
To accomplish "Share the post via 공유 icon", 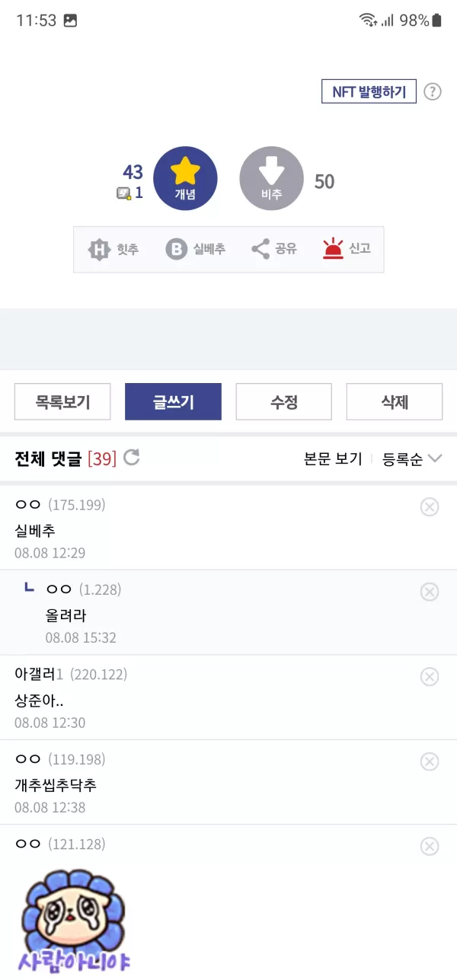I will tap(273, 249).
